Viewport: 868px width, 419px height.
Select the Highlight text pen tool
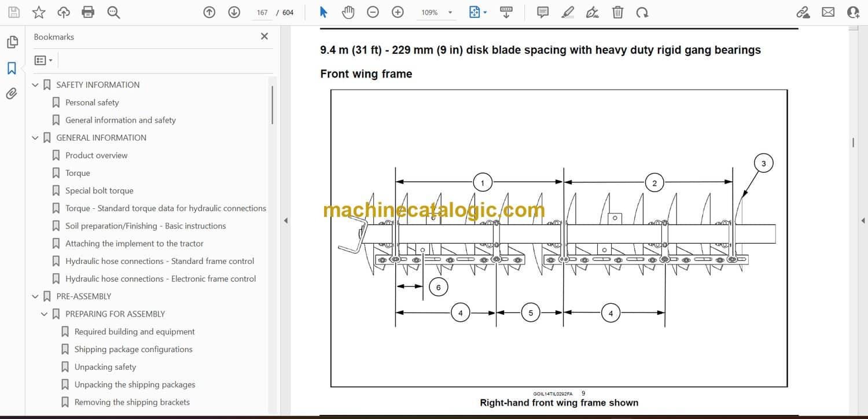(568, 12)
